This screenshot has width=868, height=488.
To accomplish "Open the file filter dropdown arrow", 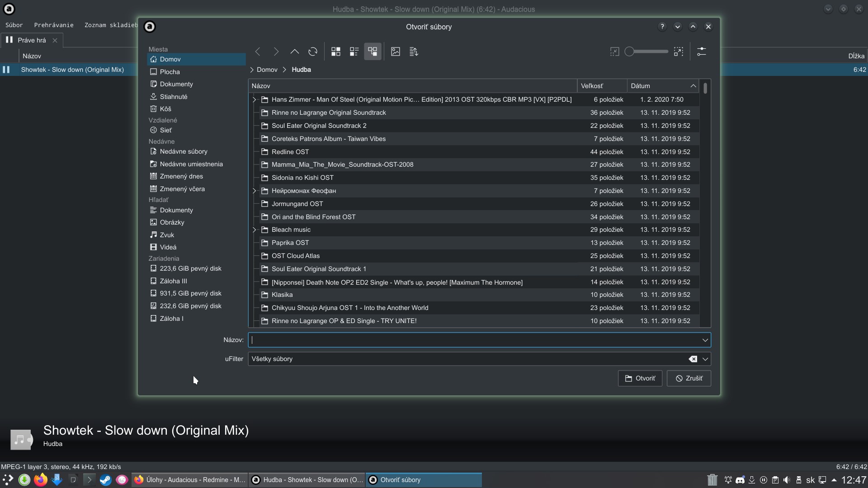I will (705, 359).
